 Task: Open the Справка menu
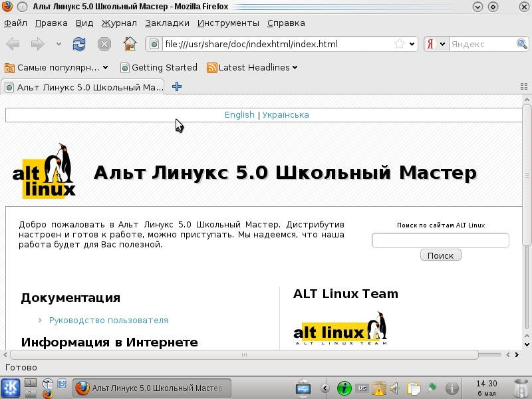[286, 23]
